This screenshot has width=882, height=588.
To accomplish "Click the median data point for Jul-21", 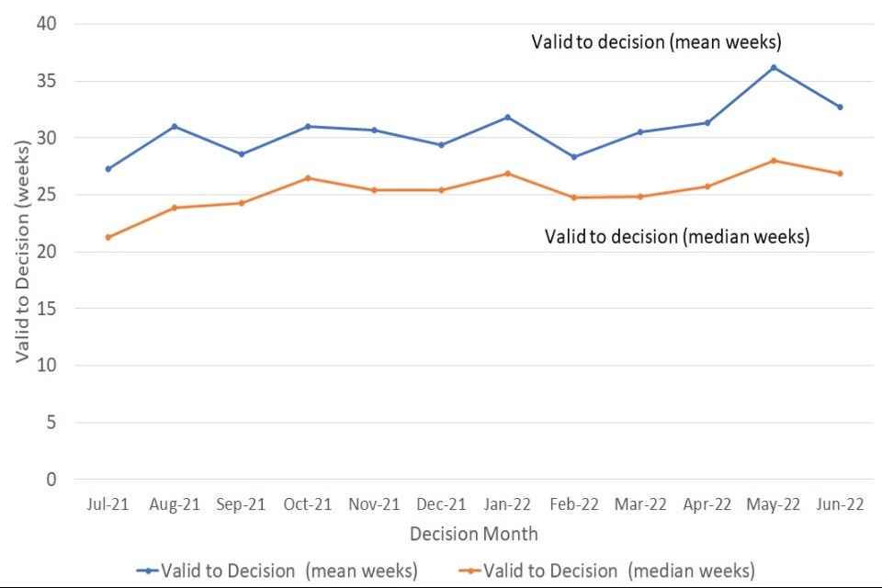I will tap(108, 237).
